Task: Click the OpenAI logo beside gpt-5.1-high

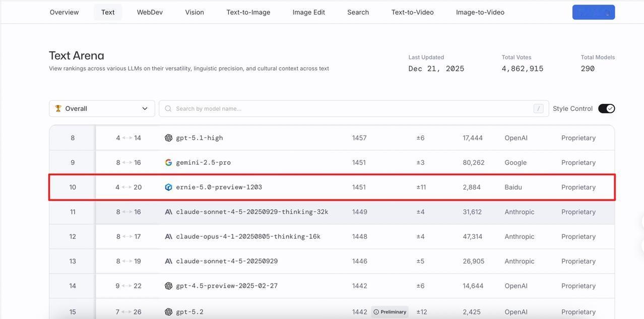Action: [x=168, y=138]
